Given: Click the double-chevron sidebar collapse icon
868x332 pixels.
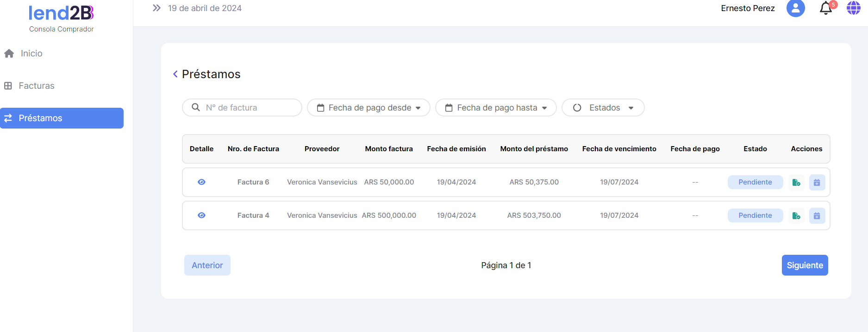Looking at the screenshot, I should tap(156, 8).
